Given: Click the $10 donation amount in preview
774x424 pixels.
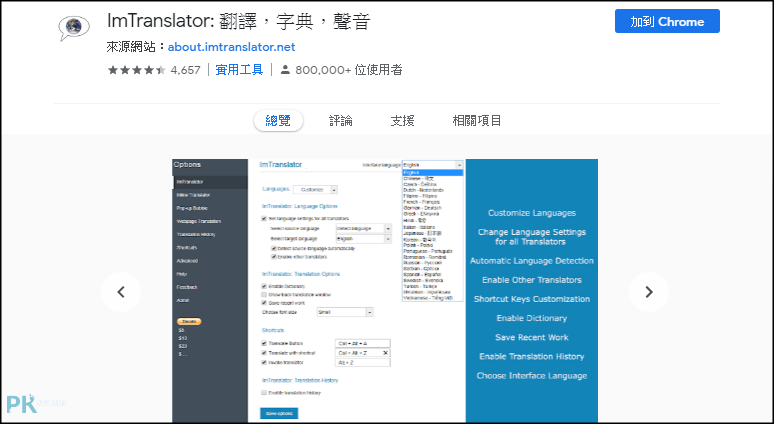Looking at the screenshot, I should pos(183,338).
